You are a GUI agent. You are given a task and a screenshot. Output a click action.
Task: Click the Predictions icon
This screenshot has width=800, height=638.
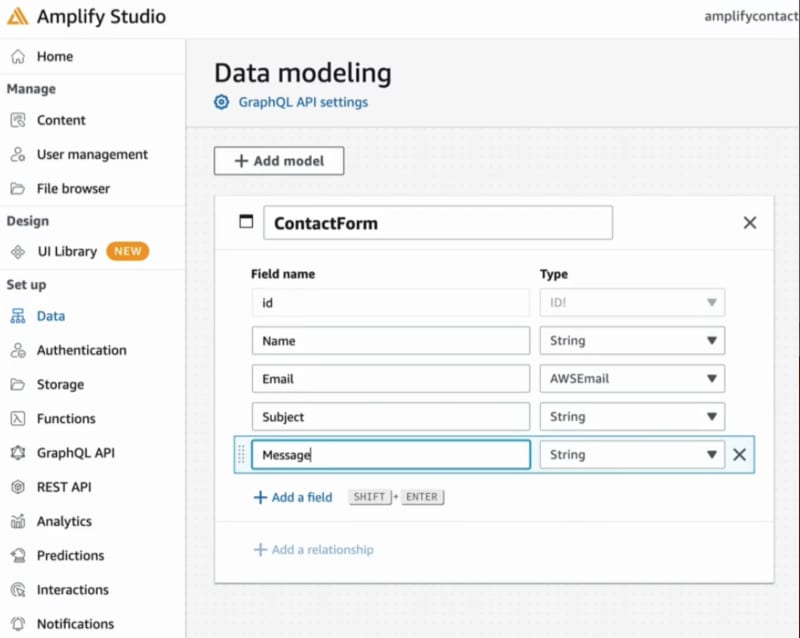coord(18,555)
